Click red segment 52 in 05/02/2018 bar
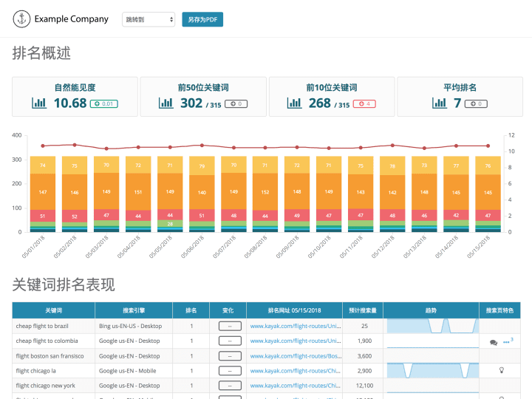532x399 pixels. tap(75, 216)
